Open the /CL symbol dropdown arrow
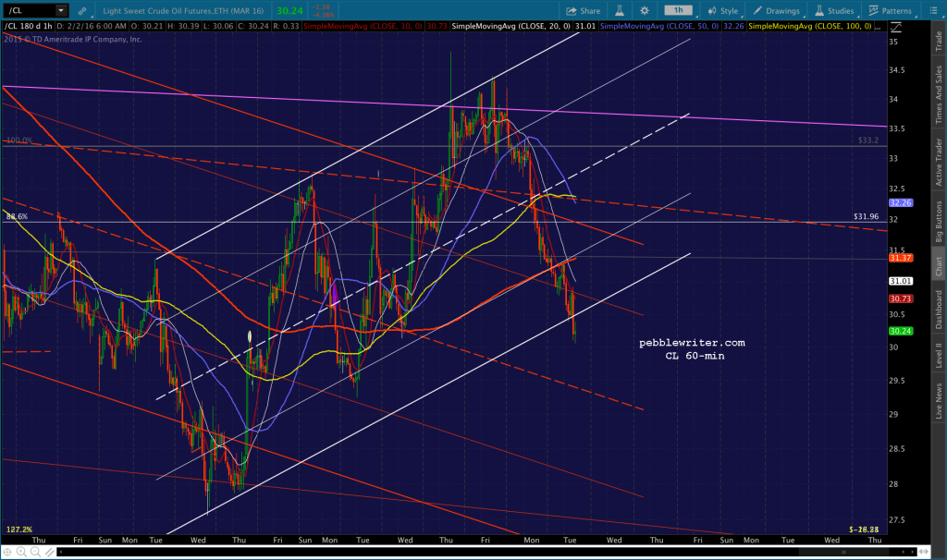This screenshot has height=560, width=947. 60,10
